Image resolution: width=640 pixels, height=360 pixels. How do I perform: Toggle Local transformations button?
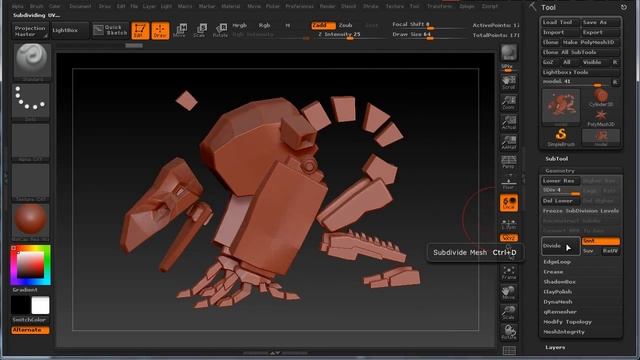coord(509,203)
